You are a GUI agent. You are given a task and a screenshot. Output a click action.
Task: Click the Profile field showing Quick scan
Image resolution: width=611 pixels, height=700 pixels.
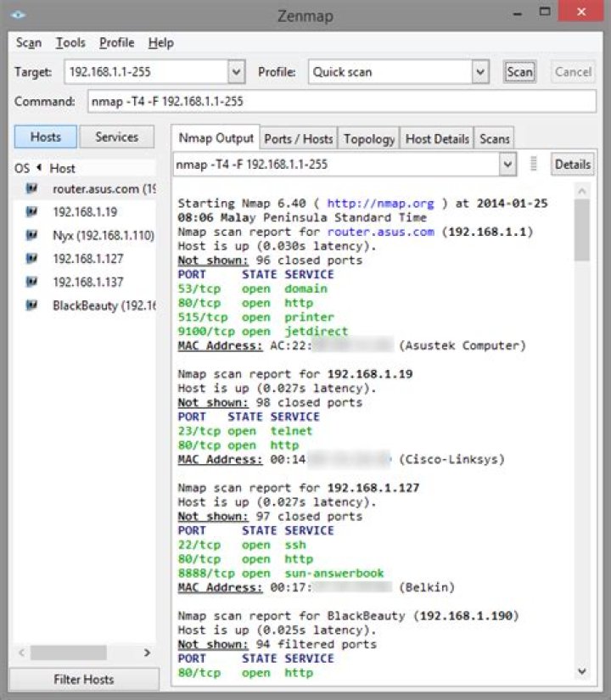tap(390, 72)
